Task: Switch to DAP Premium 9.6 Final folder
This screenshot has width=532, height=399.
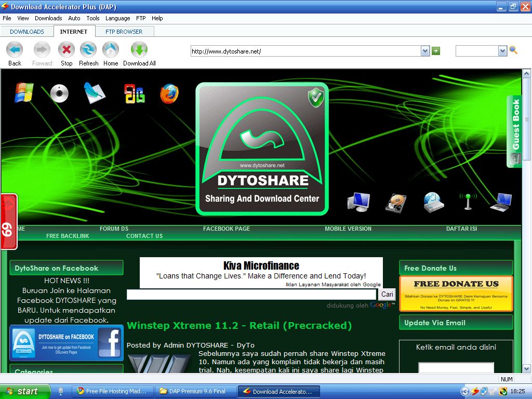Action: [195, 391]
